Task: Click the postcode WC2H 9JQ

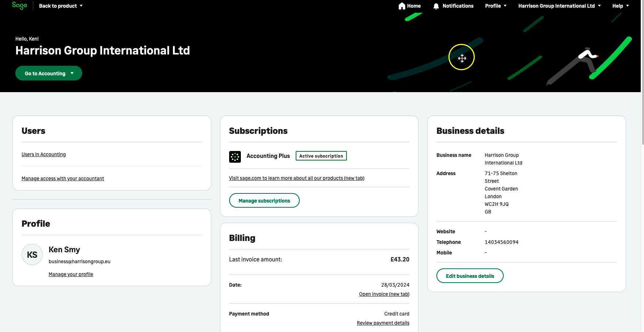Action: (497, 204)
